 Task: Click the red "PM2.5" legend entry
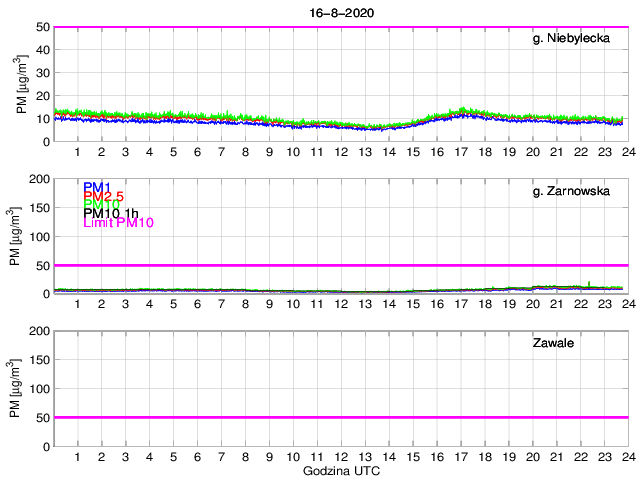tap(104, 196)
